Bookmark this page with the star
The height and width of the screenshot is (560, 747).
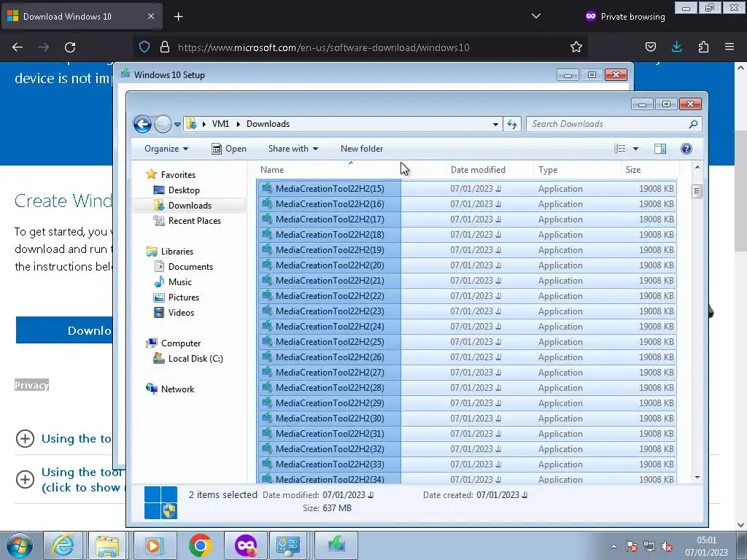576,47
